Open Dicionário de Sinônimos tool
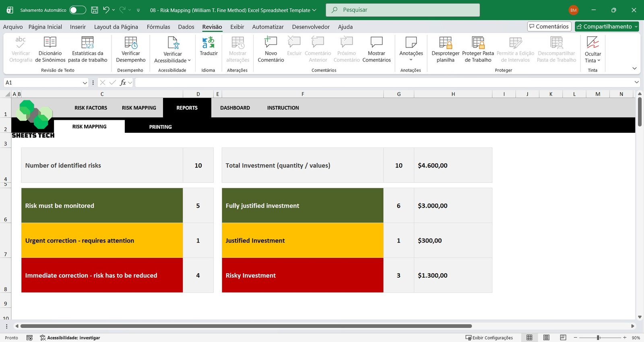The width and height of the screenshot is (644, 342). pos(50,43)
